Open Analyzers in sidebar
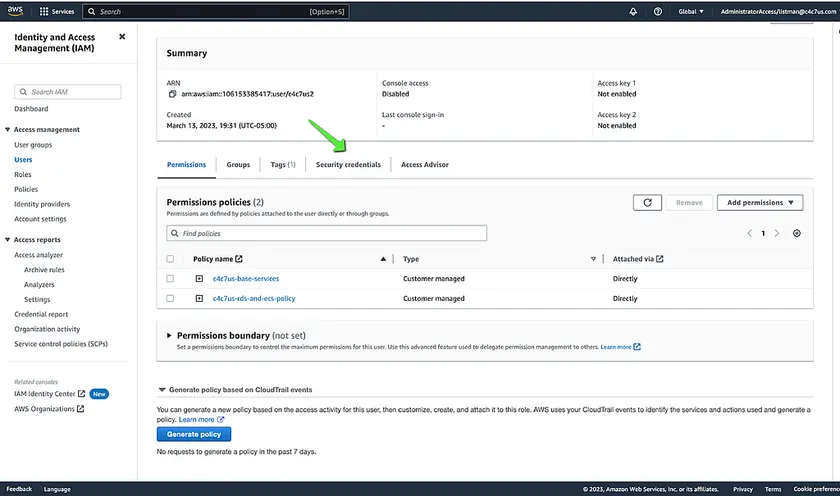The image size is (840, 496). point(39,284)
